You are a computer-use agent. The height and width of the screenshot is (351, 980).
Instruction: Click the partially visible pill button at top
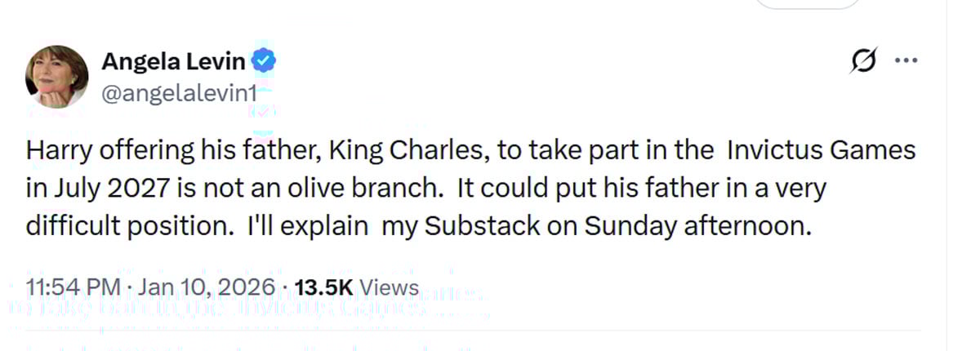(807, 4)
